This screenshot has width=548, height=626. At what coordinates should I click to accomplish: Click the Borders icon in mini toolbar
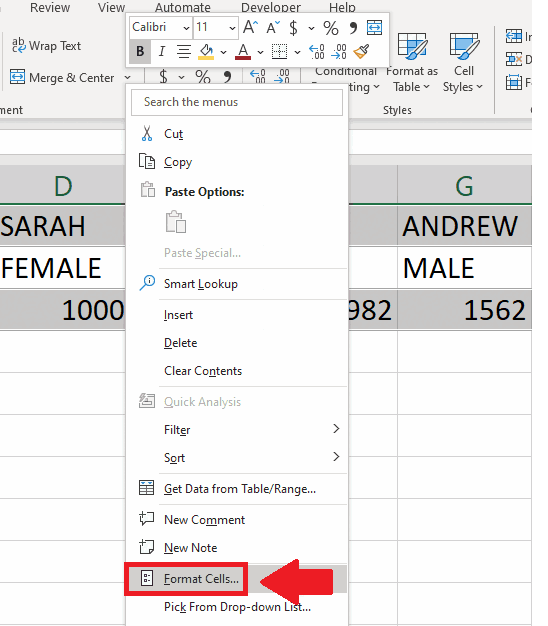click(279, 52)
